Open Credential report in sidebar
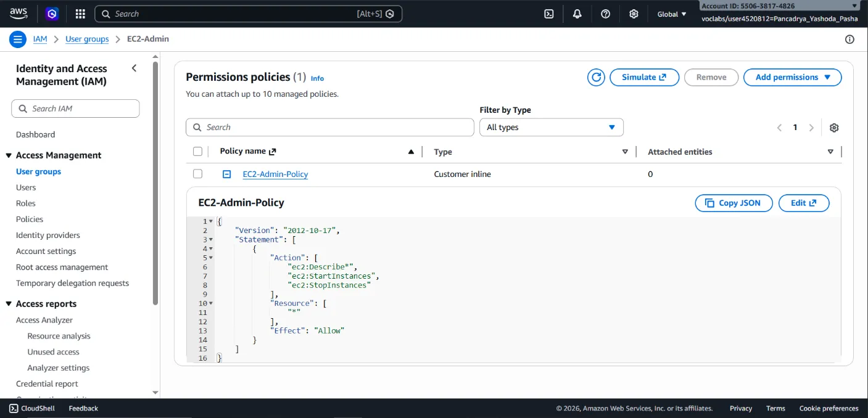 pos(47,384)
